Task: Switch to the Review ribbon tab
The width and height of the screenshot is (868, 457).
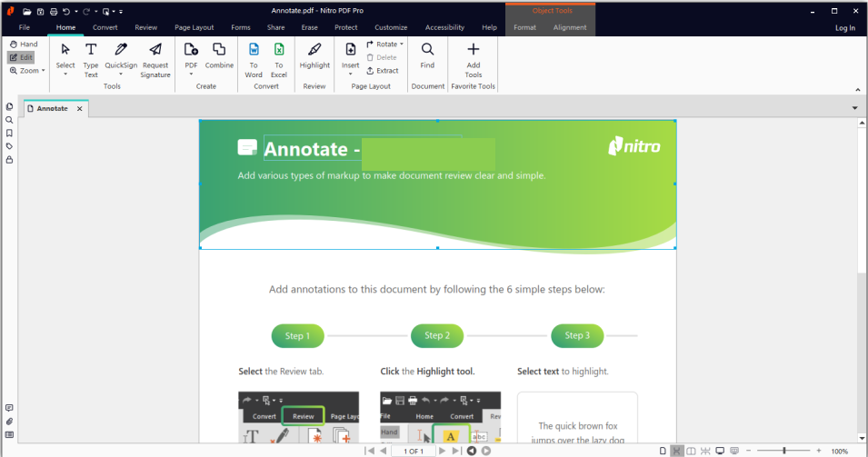Action: 146,27
